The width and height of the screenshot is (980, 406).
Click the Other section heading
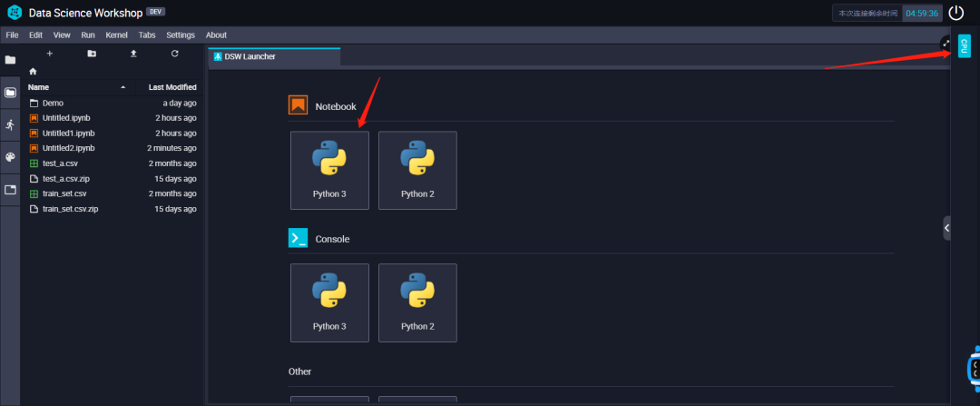coord(300,371)
